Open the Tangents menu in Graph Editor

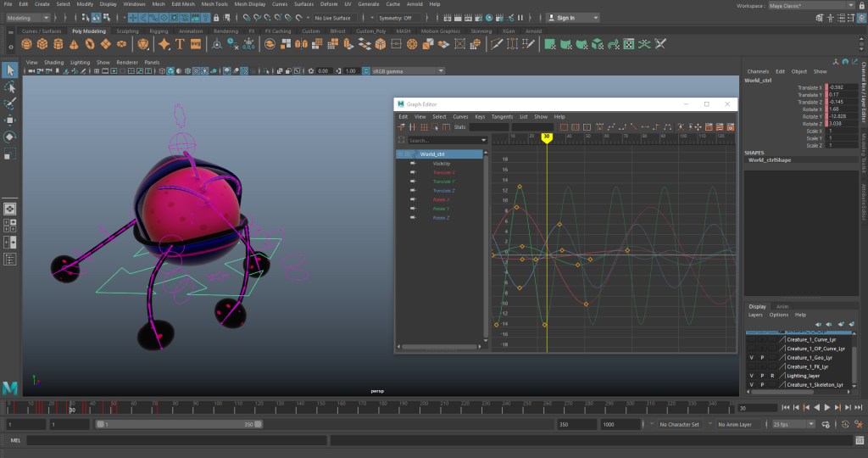pos(502,116)
